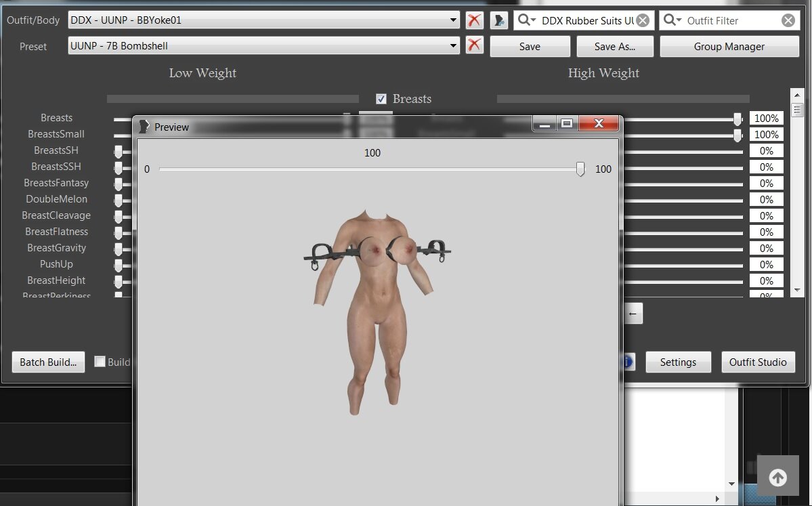Click the scroll-to-top arrow icon
The height and width of the screenshot is (506, 812).
click(778, 478)
